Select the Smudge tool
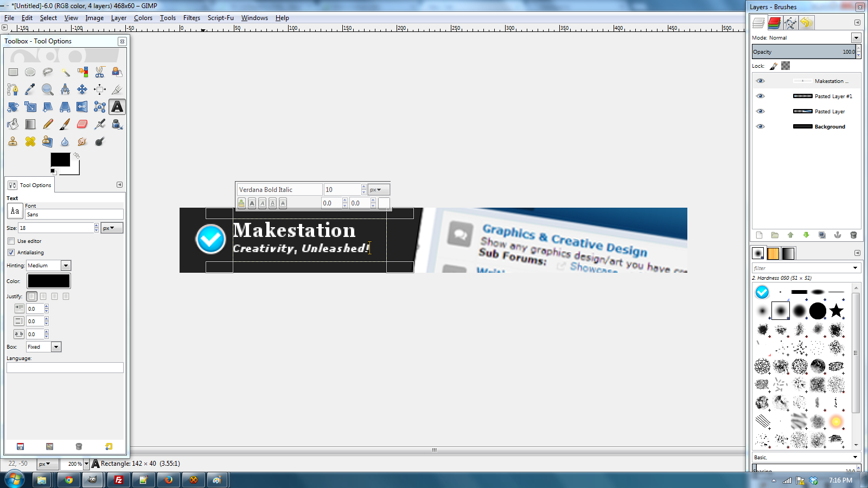 click(82, 142)
